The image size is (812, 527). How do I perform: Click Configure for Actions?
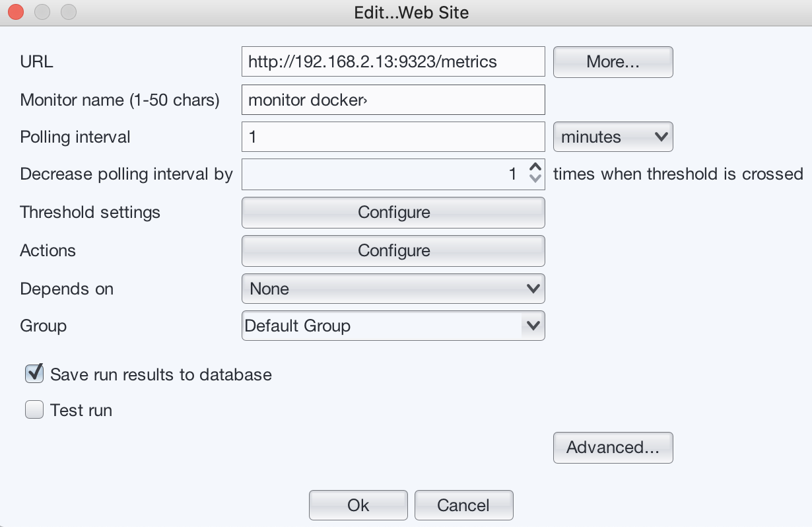393,251
